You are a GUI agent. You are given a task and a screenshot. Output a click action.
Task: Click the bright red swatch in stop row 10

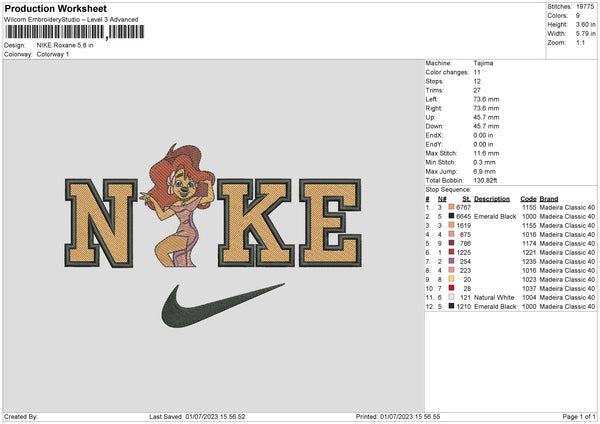(x=452, y=288)
